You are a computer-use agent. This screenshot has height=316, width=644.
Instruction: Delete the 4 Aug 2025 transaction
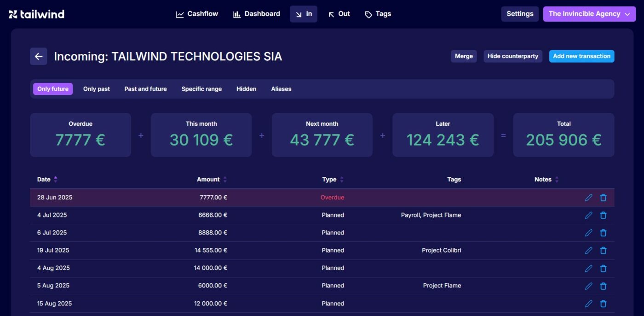603,268
